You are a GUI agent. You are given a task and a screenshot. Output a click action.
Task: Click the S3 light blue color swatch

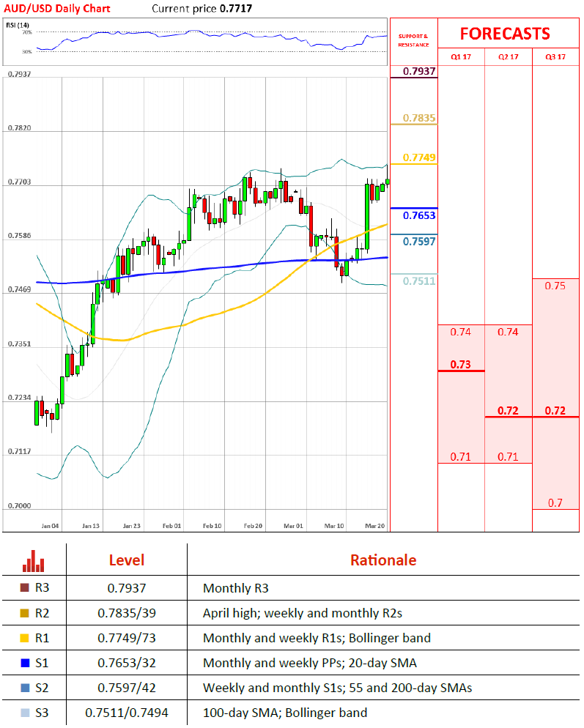point(25,713)
